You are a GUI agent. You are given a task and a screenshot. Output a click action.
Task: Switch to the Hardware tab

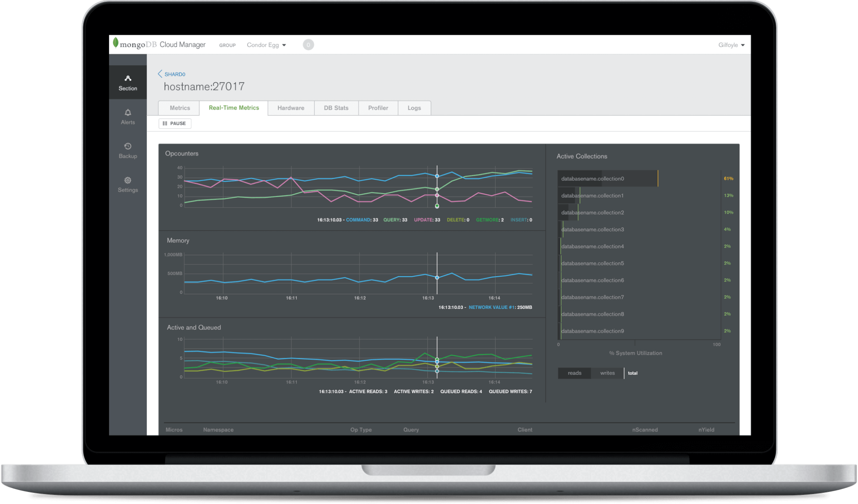(291, 108)
